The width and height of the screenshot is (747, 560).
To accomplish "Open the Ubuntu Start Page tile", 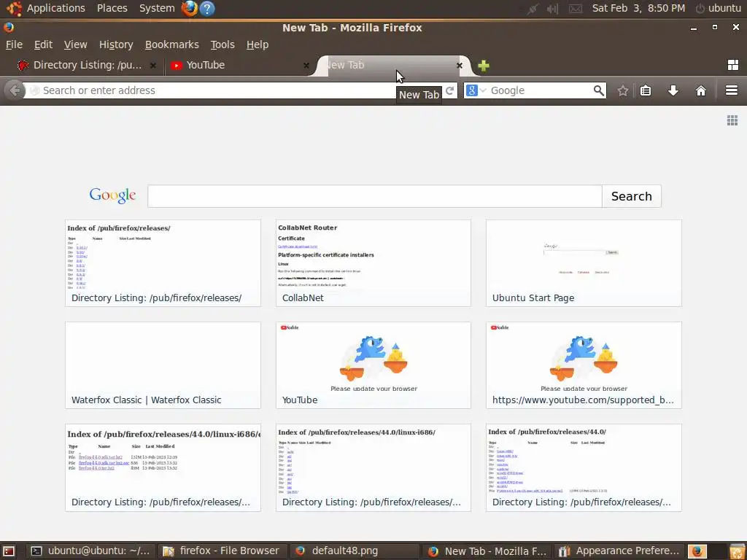I will (x=584, y=262).
